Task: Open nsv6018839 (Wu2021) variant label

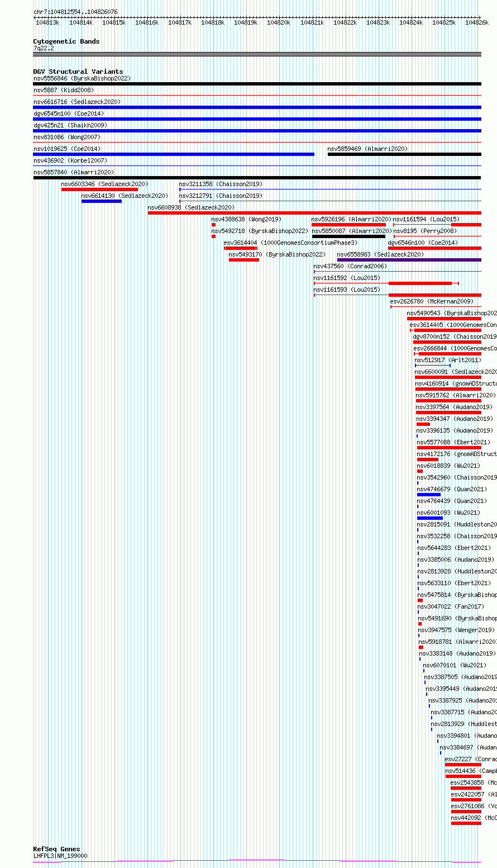Action: click(x=448, y=466)
